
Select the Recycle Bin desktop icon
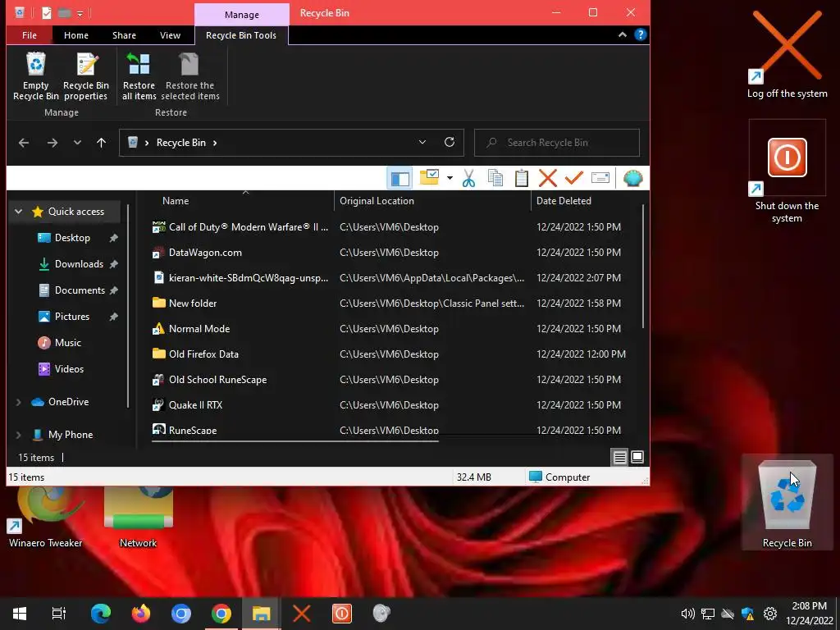tap(787, 503)
